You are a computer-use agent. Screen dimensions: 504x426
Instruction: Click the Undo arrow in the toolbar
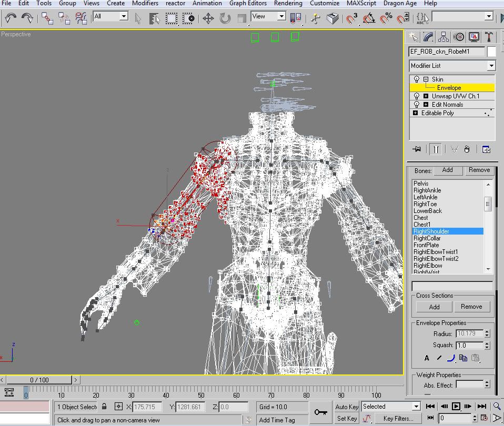(x=11, y=18)
